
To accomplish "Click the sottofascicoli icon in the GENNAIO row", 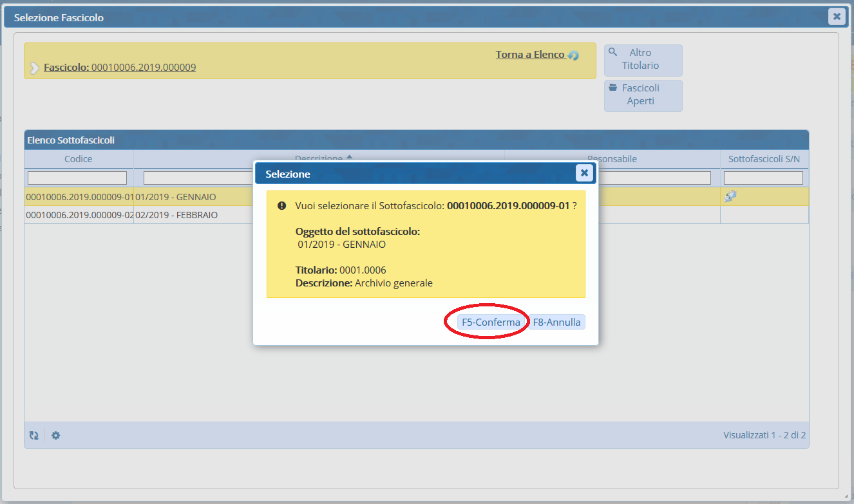I will click(x=730, y=197).
